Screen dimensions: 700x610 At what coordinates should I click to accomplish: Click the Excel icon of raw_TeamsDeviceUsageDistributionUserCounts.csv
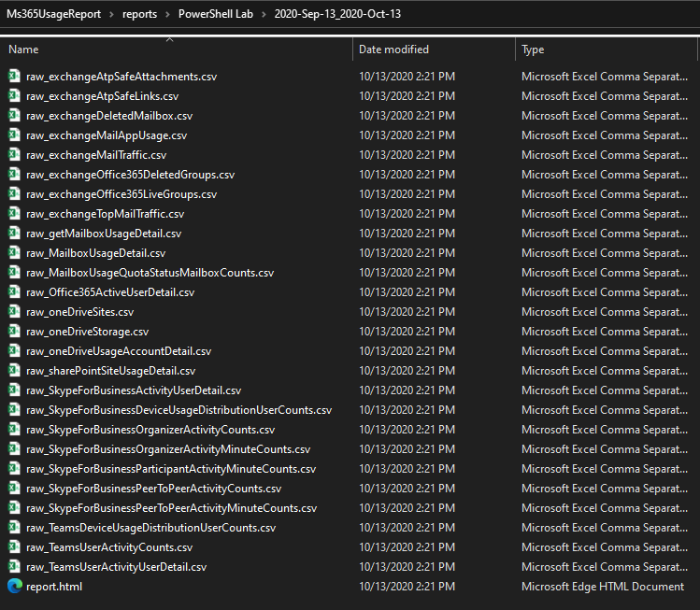tap(14, 528)
